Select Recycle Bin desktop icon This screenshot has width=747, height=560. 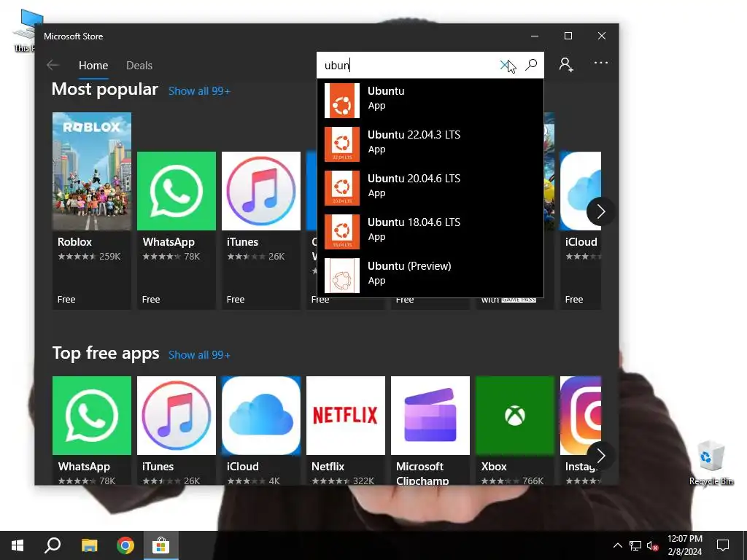pos(711,462)
